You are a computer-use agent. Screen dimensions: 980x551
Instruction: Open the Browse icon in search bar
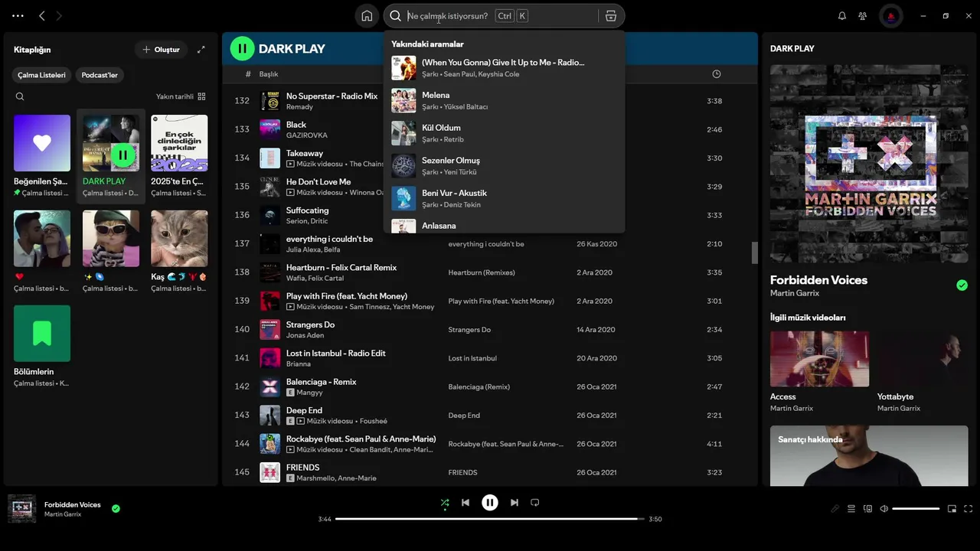[x=610, y=15]
